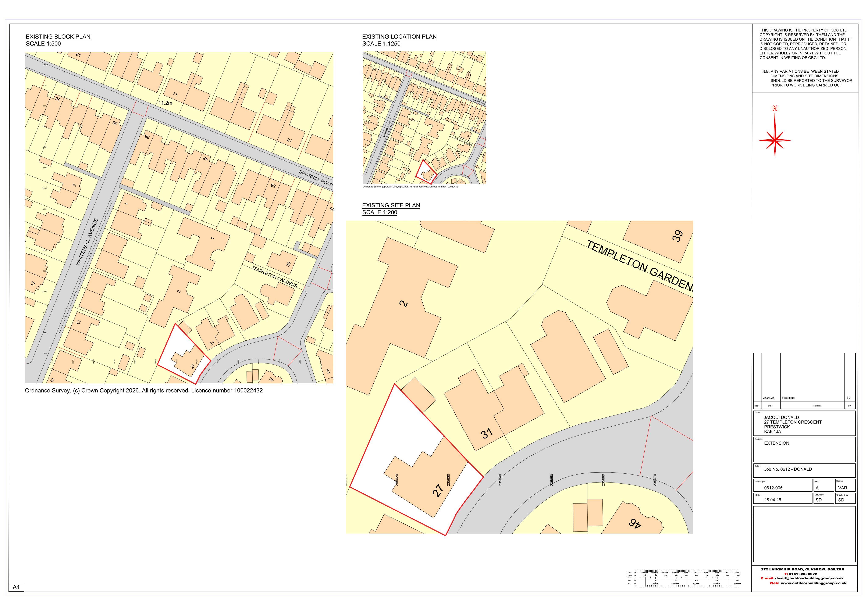Click house number 71 on block plan
This screenshot has height=613, width=868.
[x=175, y=94]
